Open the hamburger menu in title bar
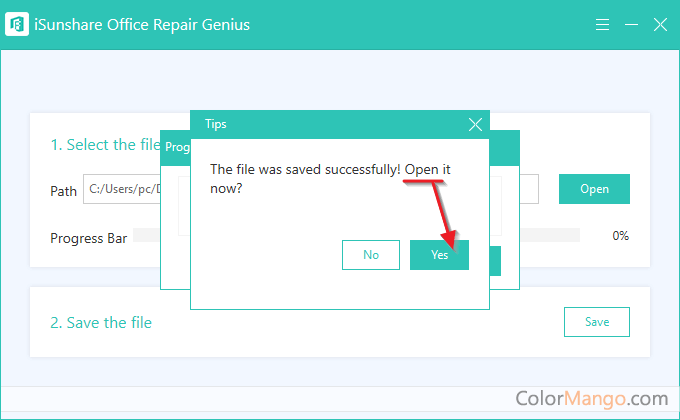 602,25
